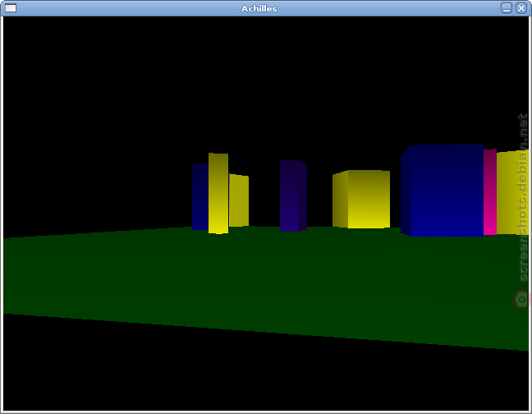Minimize the Achilles window
532x414 pixels.
click(507, 8)
